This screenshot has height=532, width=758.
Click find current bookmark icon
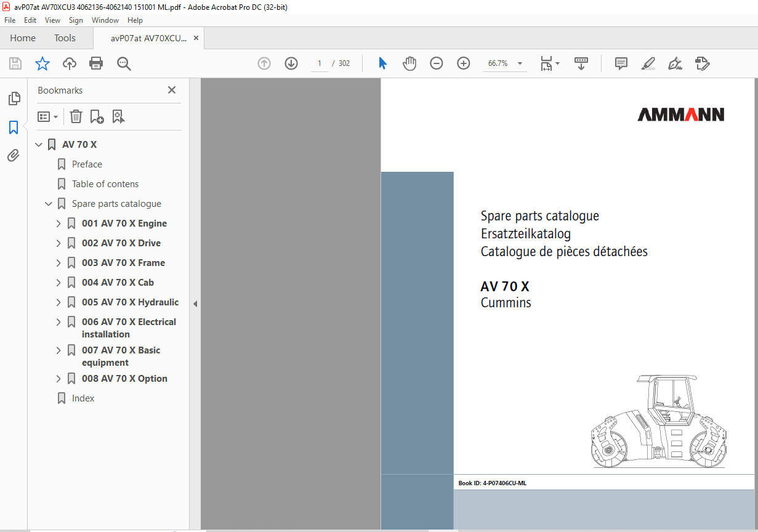(x=118, y=116)
